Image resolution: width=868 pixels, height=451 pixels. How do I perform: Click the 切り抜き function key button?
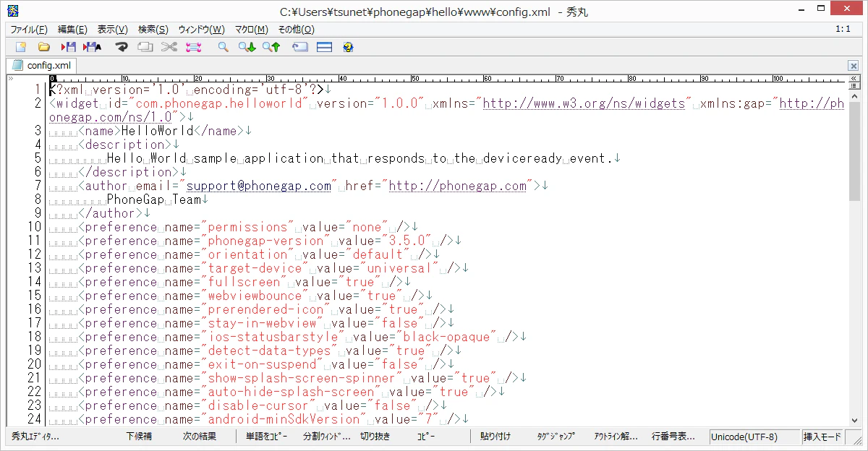coord(375,437)
